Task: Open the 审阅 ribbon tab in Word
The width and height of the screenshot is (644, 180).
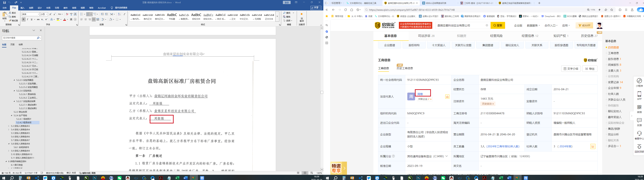Action: click(74, 8)
